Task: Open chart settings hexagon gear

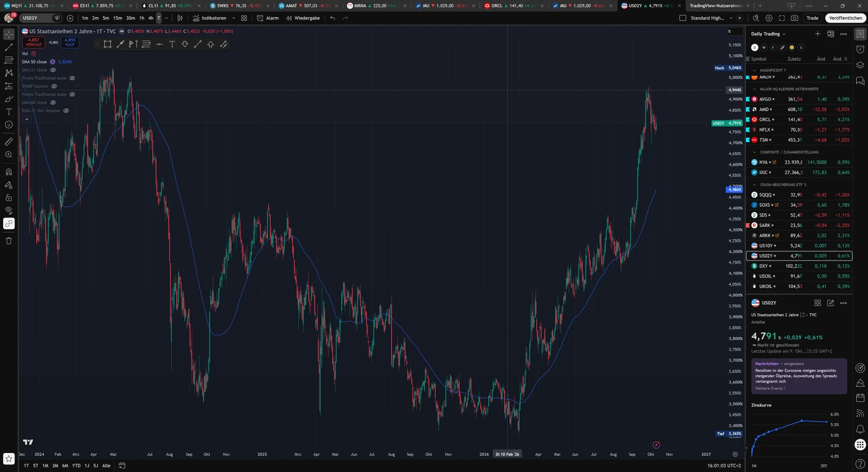Action: tap(769, 18)
